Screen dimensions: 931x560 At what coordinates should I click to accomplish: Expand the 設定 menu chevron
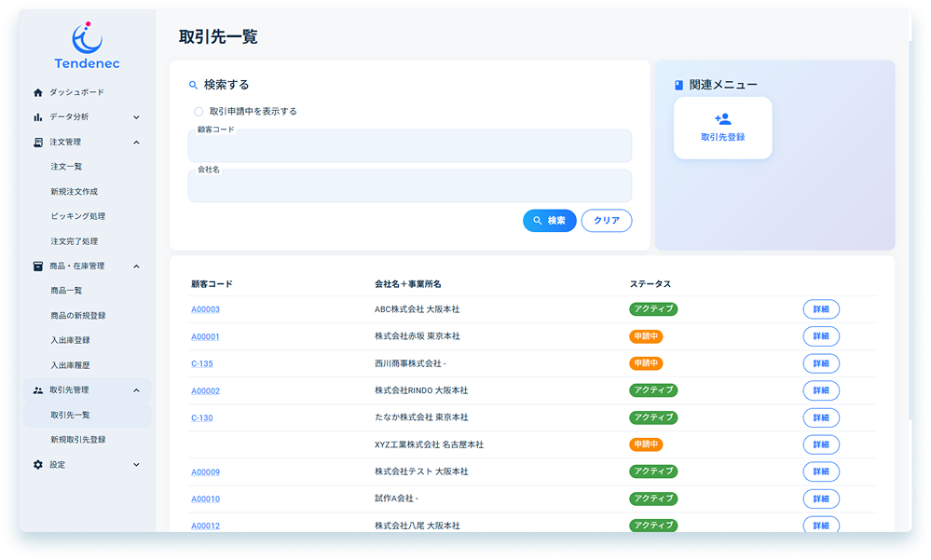(136, 464)
